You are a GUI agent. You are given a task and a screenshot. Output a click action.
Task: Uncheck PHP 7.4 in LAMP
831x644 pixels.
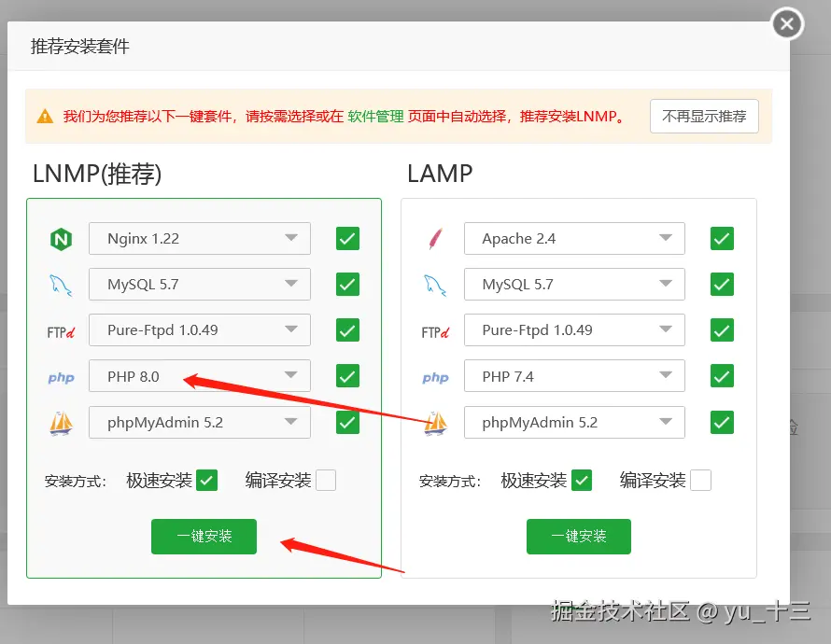[722, 376]
